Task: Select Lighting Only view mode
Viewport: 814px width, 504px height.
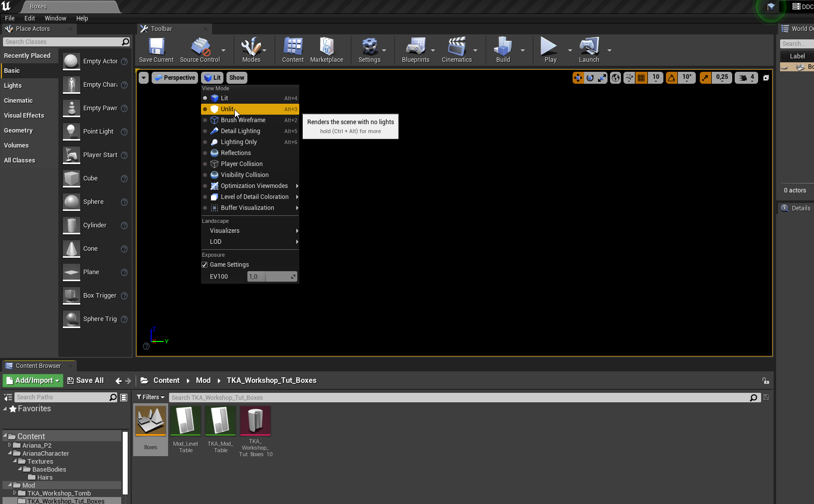Action: tap(250, 142)
